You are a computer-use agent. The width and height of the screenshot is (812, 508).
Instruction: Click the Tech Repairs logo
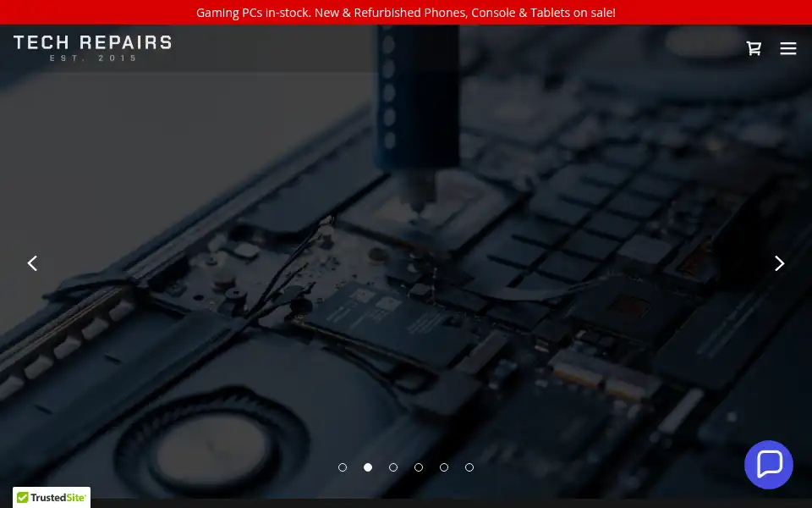[x=93, y=48]
